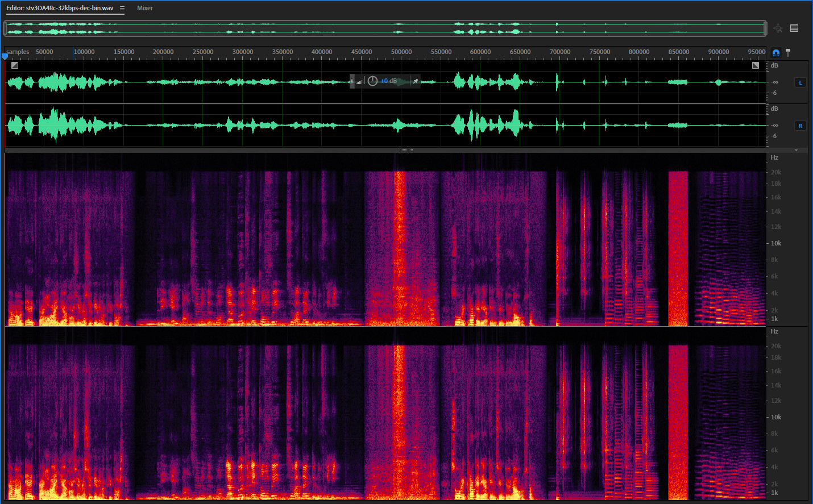The height and width of the screenshot is (504, 813).
Task: Switch to the Mixer tab
Action: click(145, 8)
